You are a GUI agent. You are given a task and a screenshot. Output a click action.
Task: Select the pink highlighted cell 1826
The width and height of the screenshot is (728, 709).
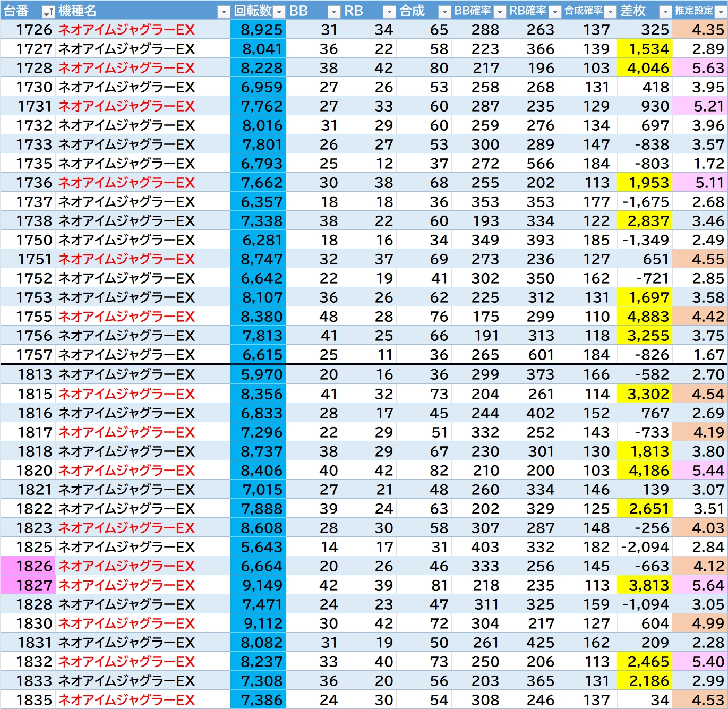coord(28,566)
